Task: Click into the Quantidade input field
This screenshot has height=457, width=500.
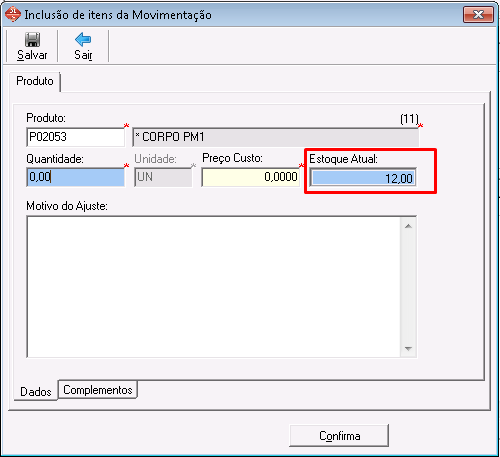Action: coord(76,177)
